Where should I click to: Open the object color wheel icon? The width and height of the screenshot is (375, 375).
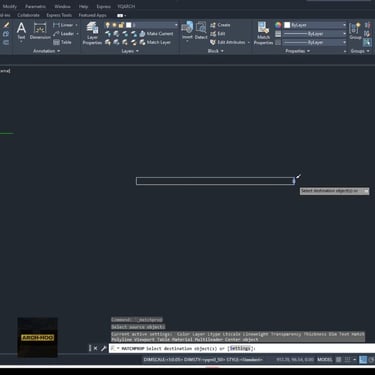[x=278, y=25]
